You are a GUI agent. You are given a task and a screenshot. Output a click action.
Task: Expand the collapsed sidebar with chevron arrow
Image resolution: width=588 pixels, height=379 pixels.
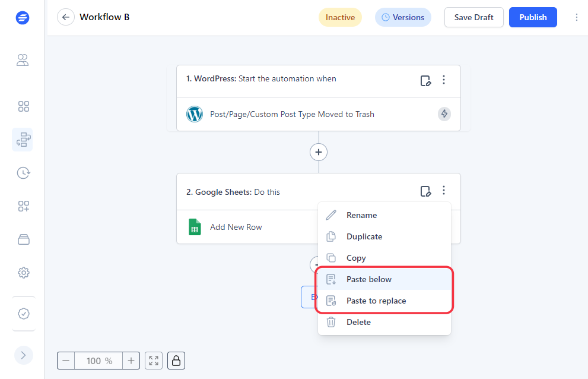tap(24, 355)
